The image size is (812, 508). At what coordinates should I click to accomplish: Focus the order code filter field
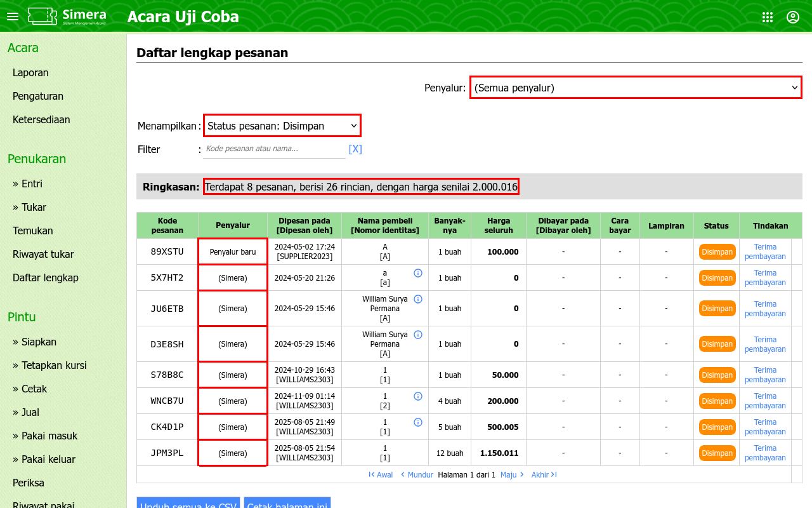275,149
